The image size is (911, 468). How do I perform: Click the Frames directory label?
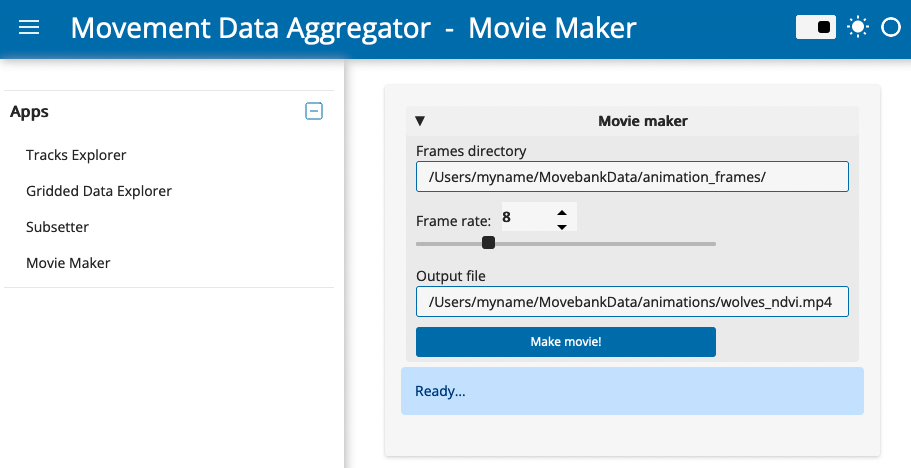471,151
